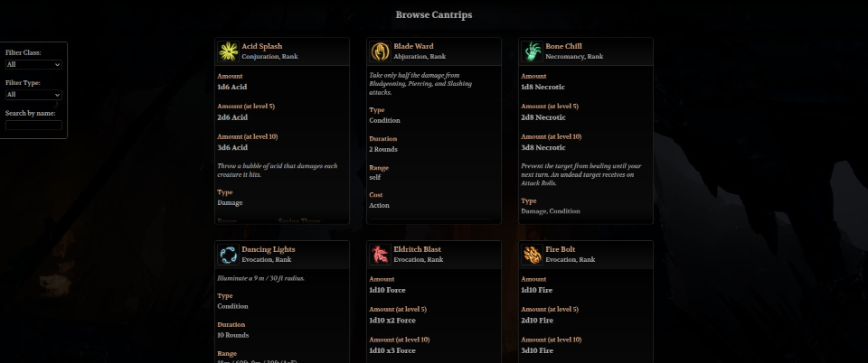Screen dimensions: 868x363
Task: Open the Blade Ward title link
Action: click(x=413, y=46)
